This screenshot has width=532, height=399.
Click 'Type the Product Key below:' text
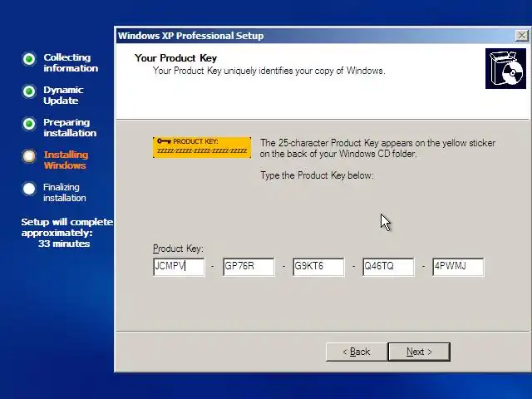point(317,175)
